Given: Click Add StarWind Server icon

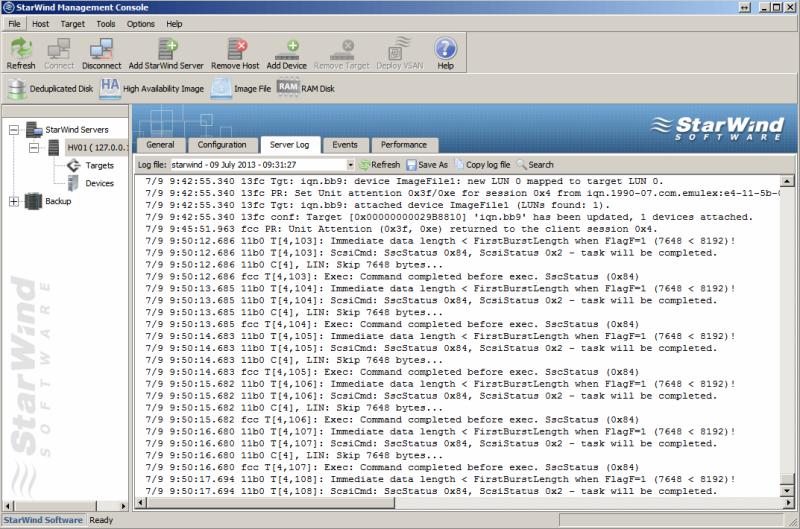Looking at the screenshot, I should click(166, 53).
